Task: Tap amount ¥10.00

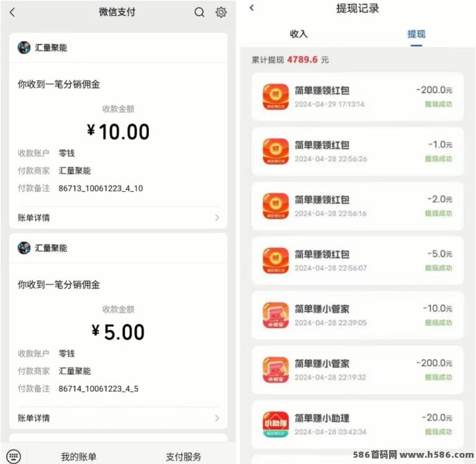Action: (118, 132)
